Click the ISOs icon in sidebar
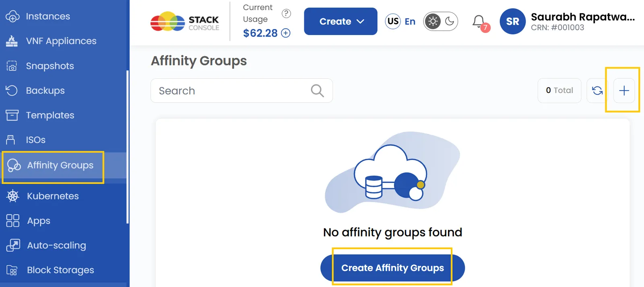Image resolution: width=644 pixels, height=287 pixels. [x=11, y=140]
